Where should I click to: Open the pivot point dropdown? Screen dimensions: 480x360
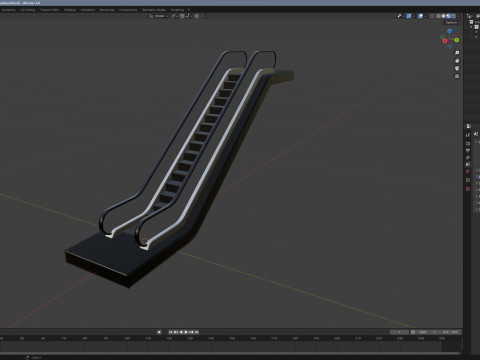coord(174,16)
